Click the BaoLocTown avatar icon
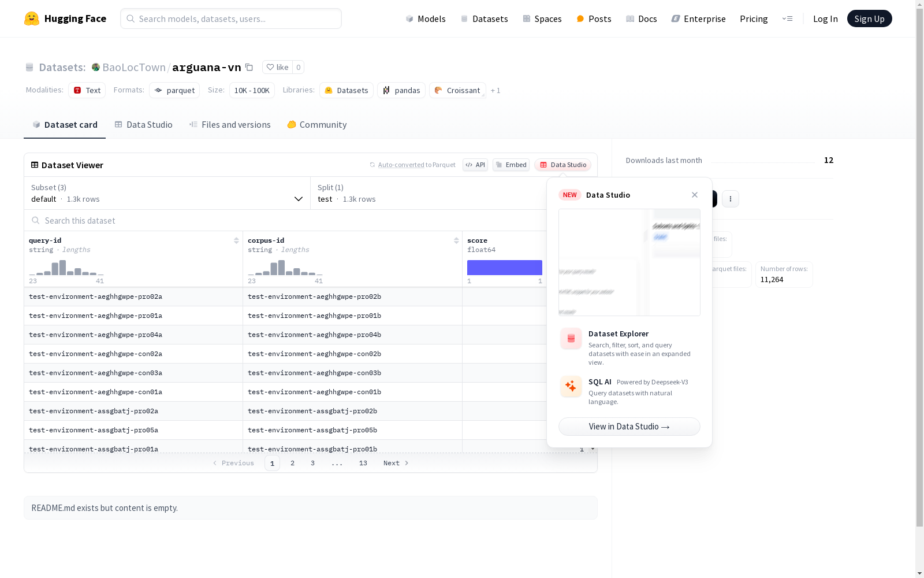924x578 pixels. [96, 67]
